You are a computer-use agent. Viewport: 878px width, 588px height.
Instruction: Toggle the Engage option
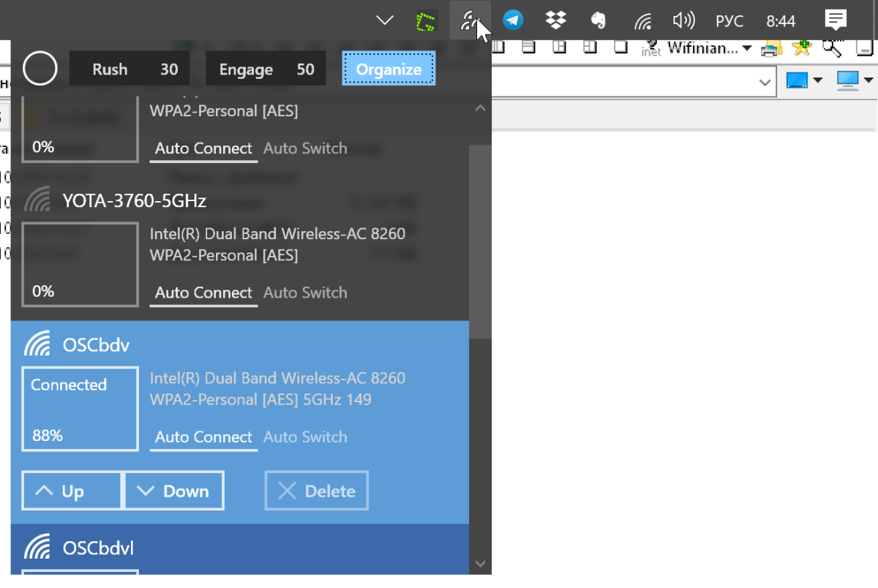(246, 69)
